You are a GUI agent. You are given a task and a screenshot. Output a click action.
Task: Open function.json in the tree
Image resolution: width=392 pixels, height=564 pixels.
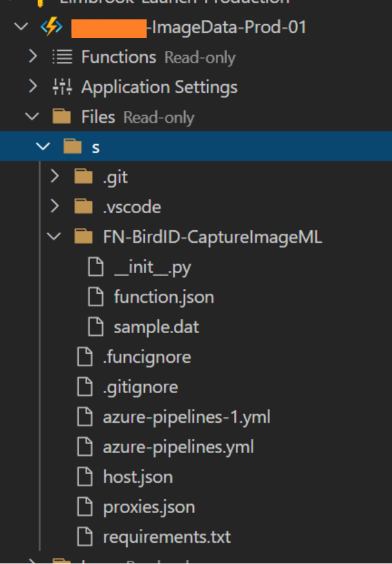[164, 297]
